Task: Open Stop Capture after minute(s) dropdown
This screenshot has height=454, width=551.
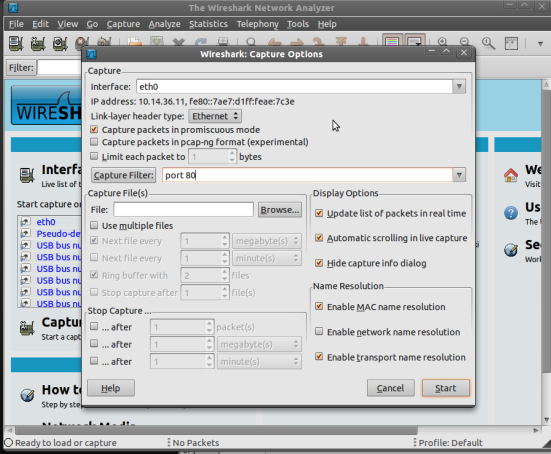Action: pyautogui.click(x=259, y=362)
